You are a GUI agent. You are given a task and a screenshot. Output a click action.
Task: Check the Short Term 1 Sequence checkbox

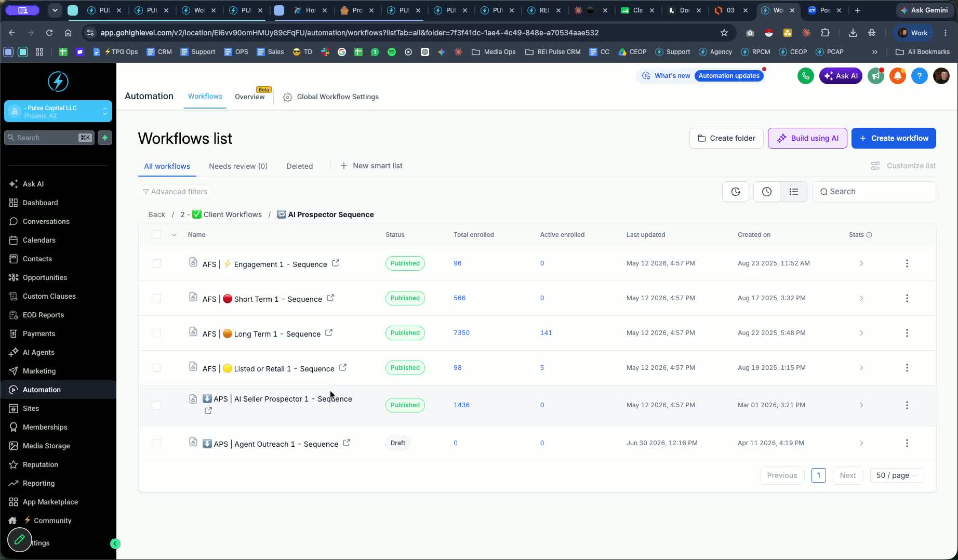[157, 298]
